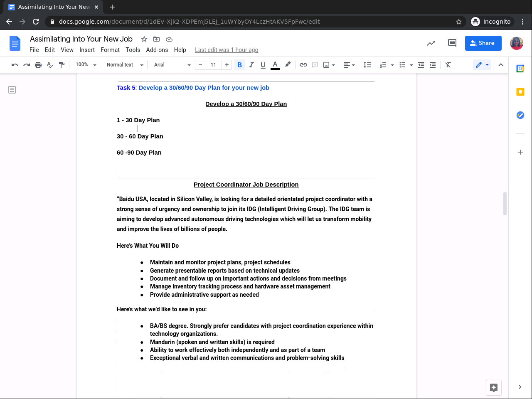
Task: Open the Chrome three-dot menu
Action: [x=523, y=22]
